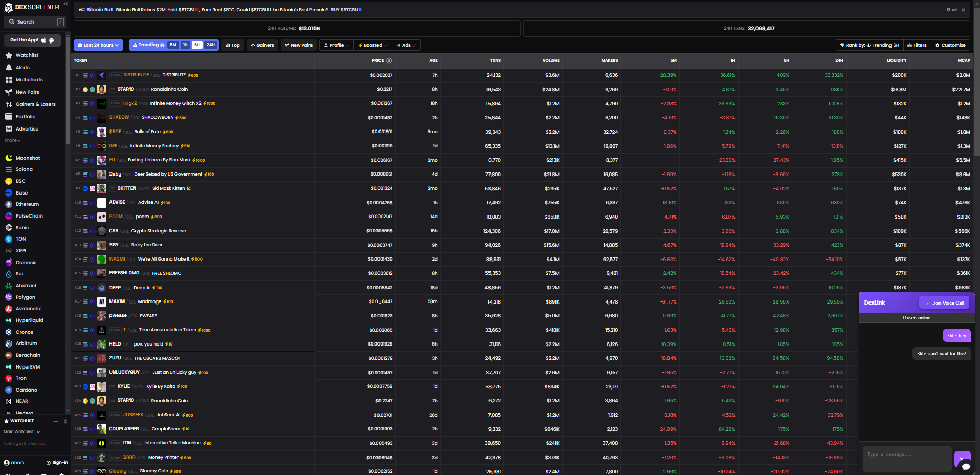Switch to the Gainers tab
Image resolution: width=980 pixels, height=475 pixels.
(x=262, y=45)
